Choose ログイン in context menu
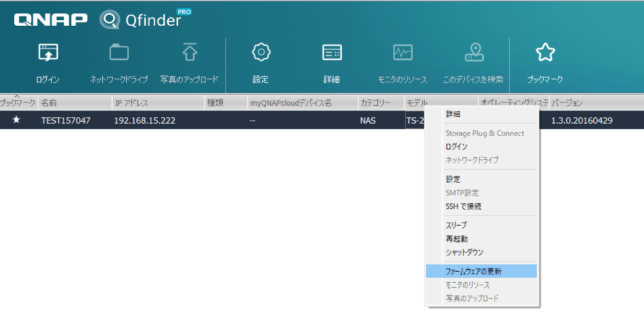Screen dimensions: 644x315 (482, 147)
